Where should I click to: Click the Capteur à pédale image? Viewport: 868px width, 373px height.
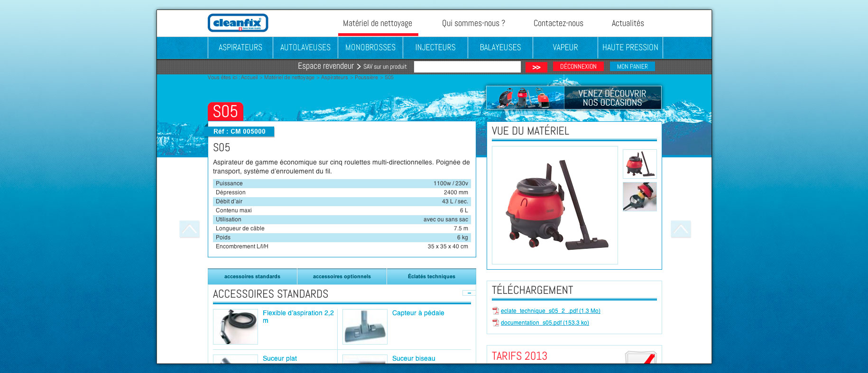(x=365, y=327)
